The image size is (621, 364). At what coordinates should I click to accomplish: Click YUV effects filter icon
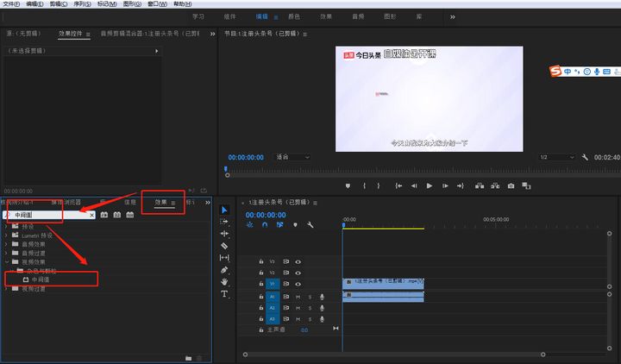coord(130,215)
